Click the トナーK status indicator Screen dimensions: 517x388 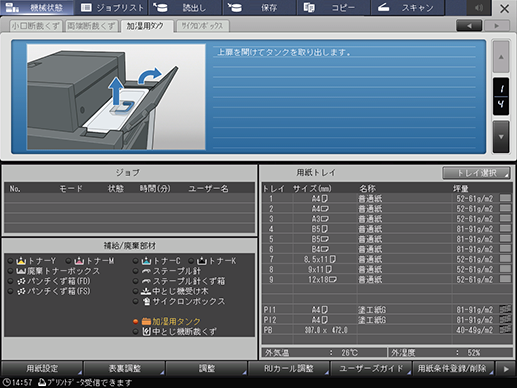coord(191,261)
